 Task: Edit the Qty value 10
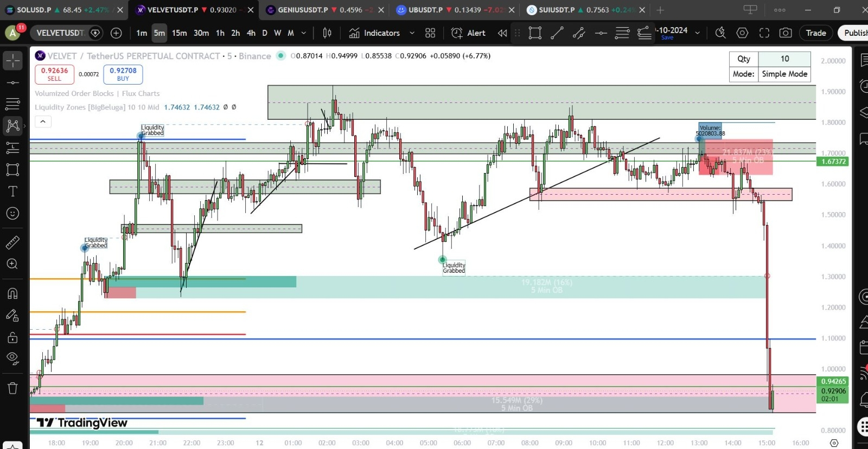[784, 59]
